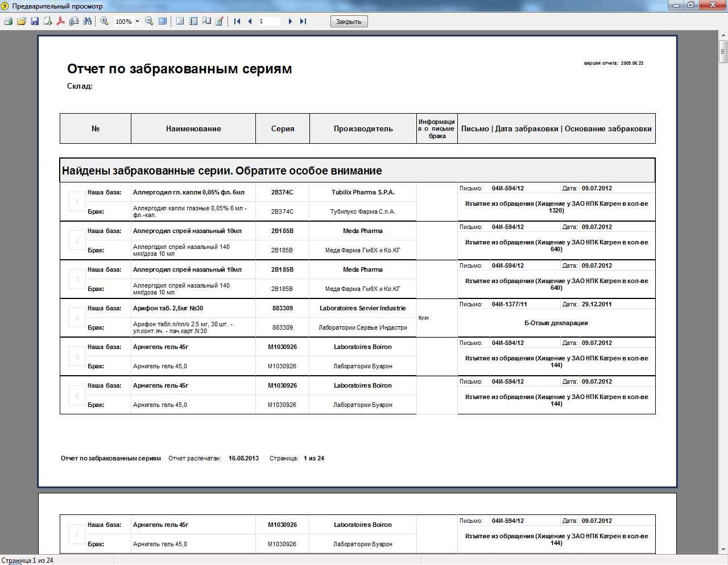Minimize the preview window
728x565 pixels.
pyautogui.click(x=676, y=5)
